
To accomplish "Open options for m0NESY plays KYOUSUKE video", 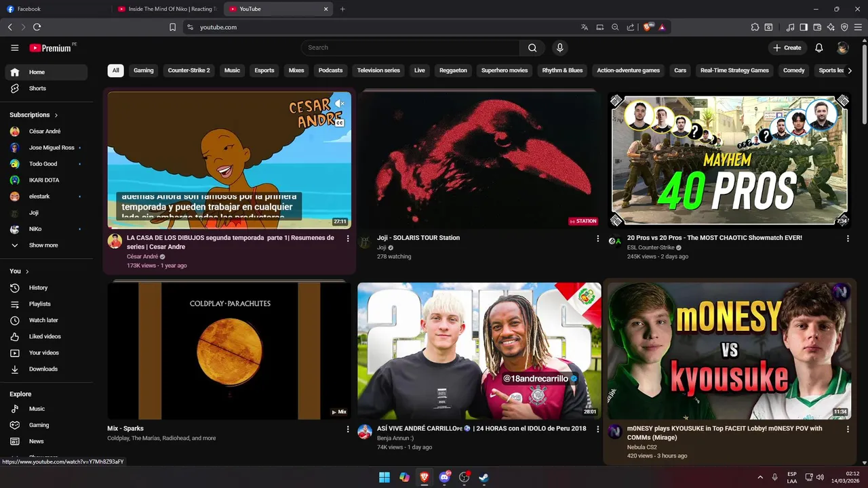I will click(x=848, y=429).
